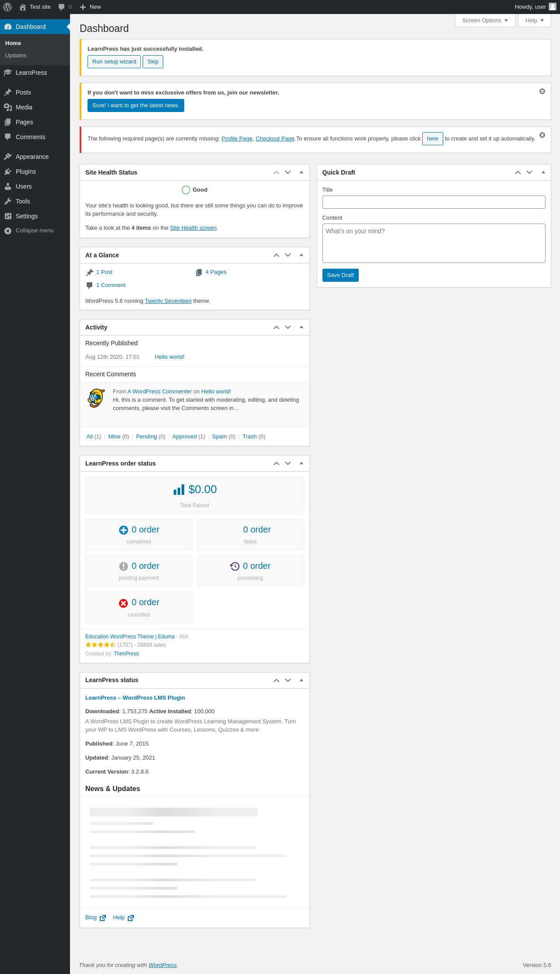560x974 pixels.
Task: Click the user avatar next to Howdy, user
Action: click(x=553, y=7)
